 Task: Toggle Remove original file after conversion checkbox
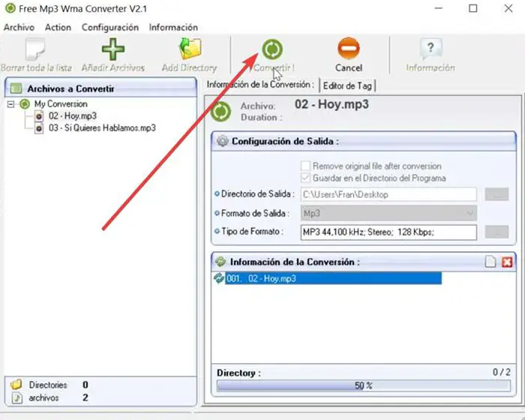pos(305,166)
